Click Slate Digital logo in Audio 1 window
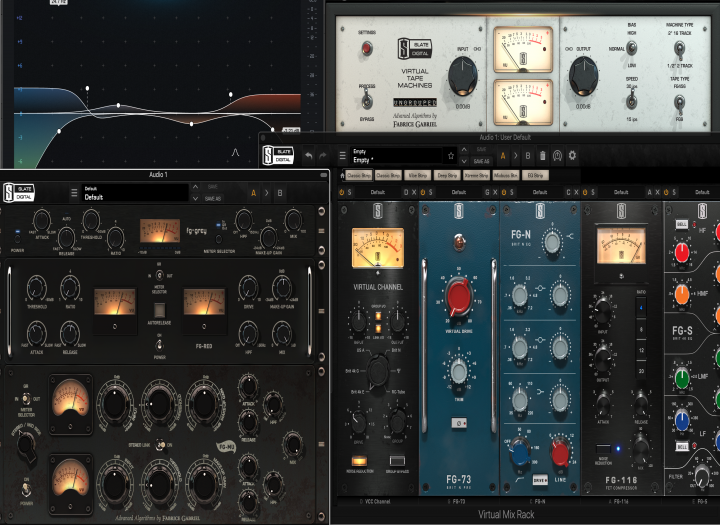Viewport: 720px width, 525px height. tap(19, 192)
